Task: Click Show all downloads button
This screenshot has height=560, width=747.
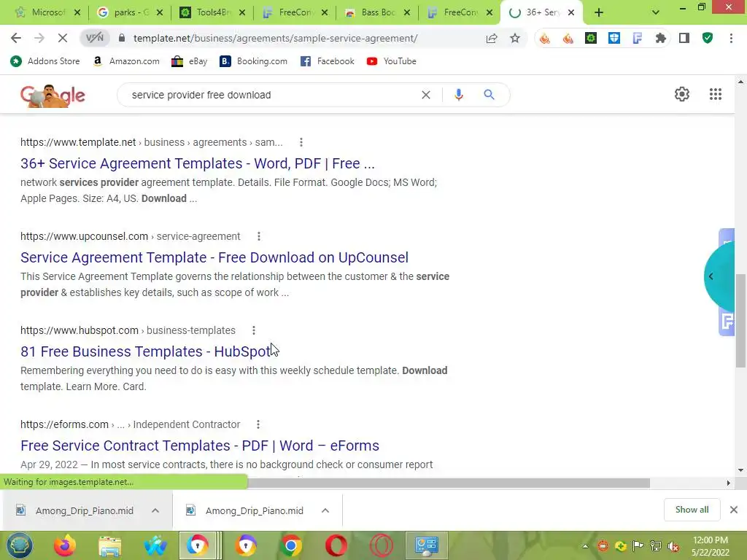Action: pyautogui.click(x=692, y=510)
